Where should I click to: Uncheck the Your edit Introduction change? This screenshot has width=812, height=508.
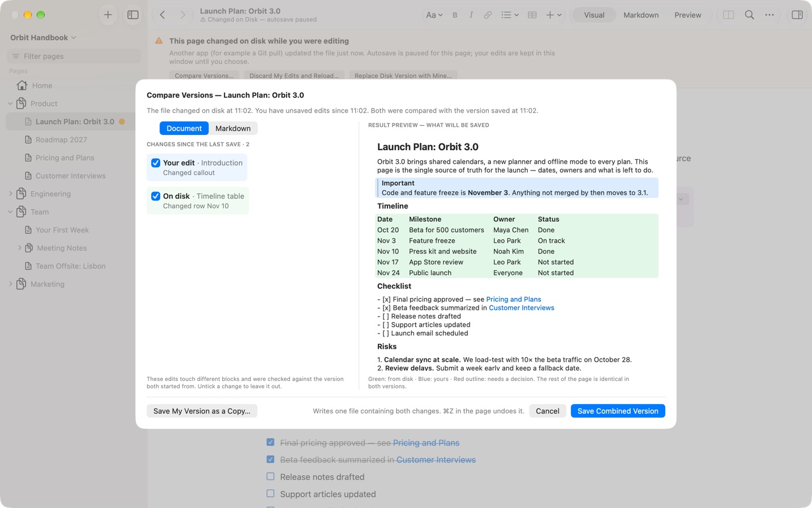point(156,163)
